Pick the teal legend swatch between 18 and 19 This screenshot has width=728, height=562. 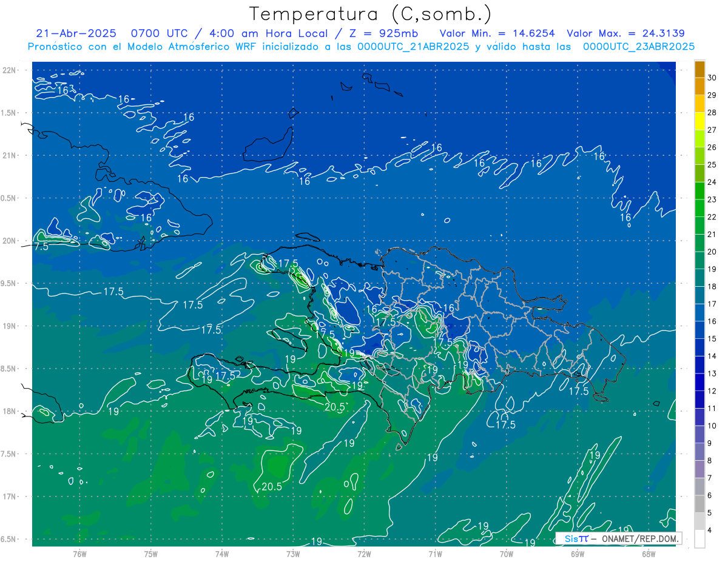pyautogui.click(x=700, y=278)
